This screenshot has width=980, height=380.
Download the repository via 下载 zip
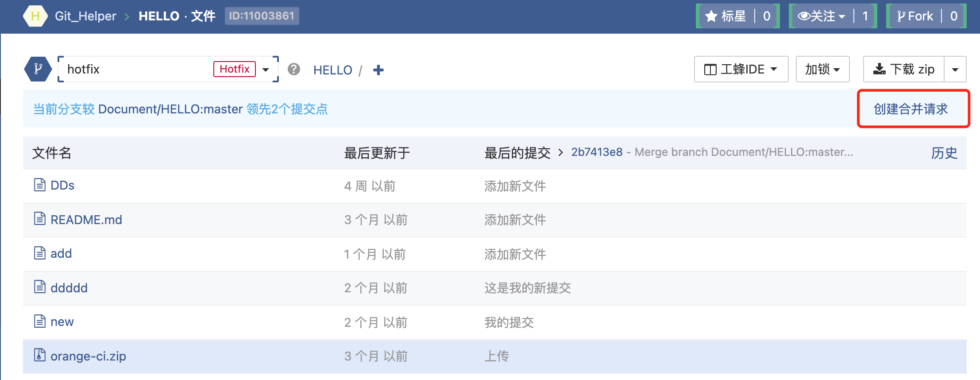[x=903, y=69]
